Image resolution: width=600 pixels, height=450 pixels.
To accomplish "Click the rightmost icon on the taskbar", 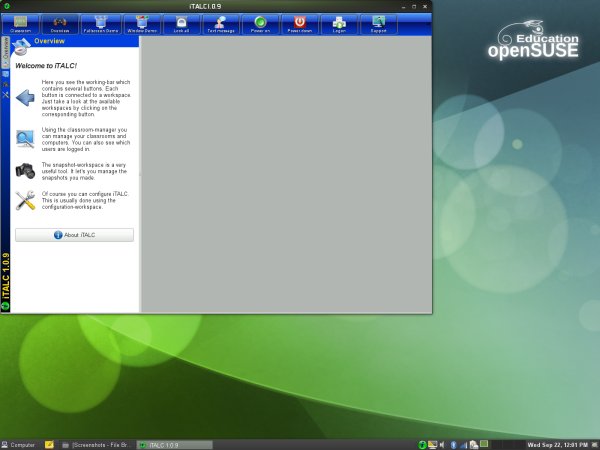I will [594, 445].
